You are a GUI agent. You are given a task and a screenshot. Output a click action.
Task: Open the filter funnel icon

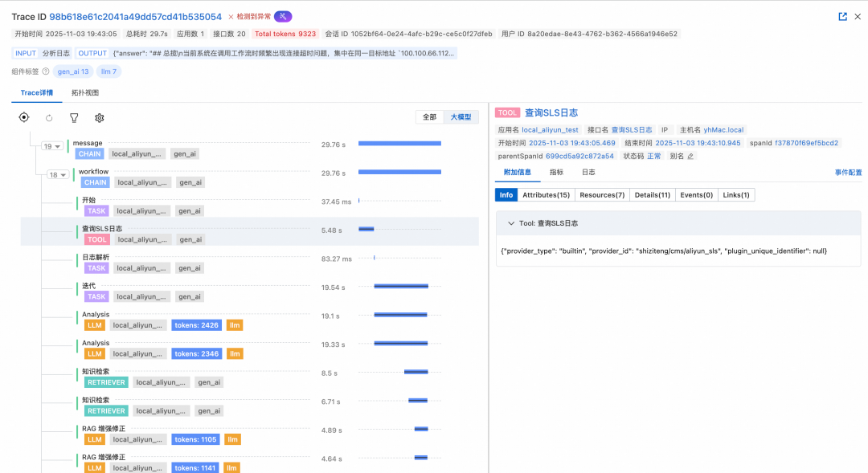pyautogui.click(x=74, y=118)
